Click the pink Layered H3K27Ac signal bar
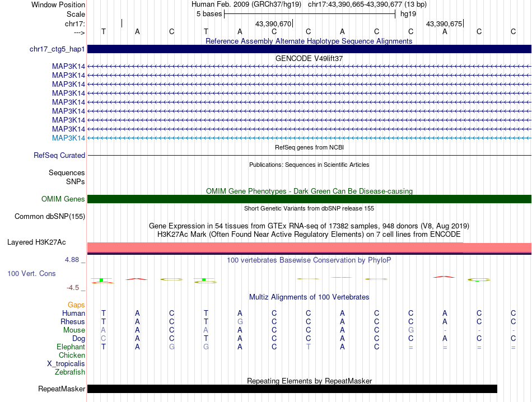The height and width of the screenshot is (402, 532). (309, 248)
